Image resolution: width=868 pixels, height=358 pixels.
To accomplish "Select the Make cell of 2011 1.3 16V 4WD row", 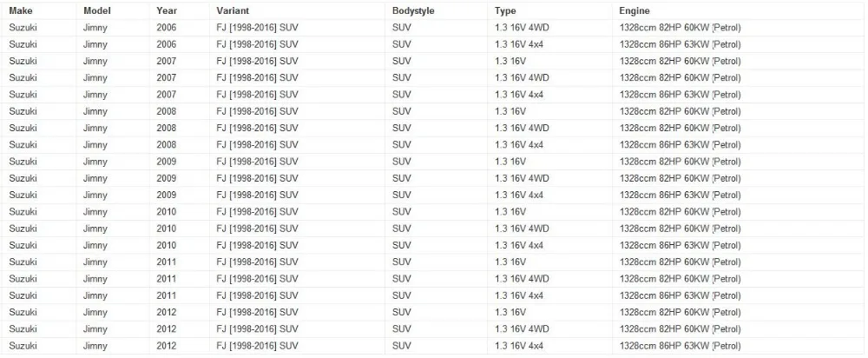I will pos(39,279).
